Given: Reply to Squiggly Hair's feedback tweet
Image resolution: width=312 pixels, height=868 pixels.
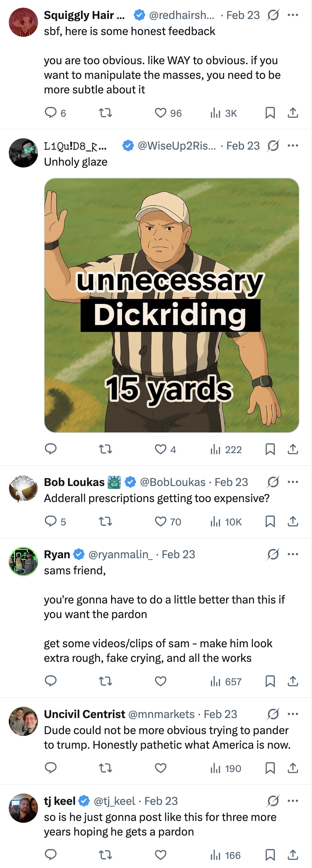Looking at the screenshot, I should coord(51,113).
